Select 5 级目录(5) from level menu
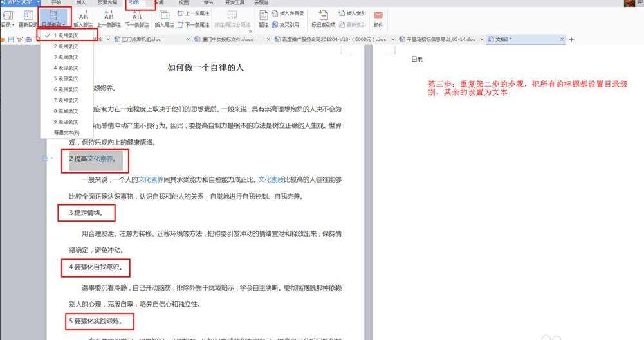 pyautogui.click(x=67, y=78)
